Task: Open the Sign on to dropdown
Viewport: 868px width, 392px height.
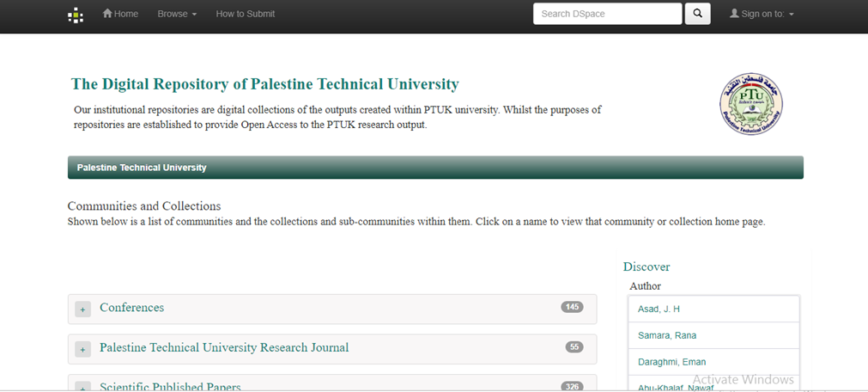Action: [762, 14]
